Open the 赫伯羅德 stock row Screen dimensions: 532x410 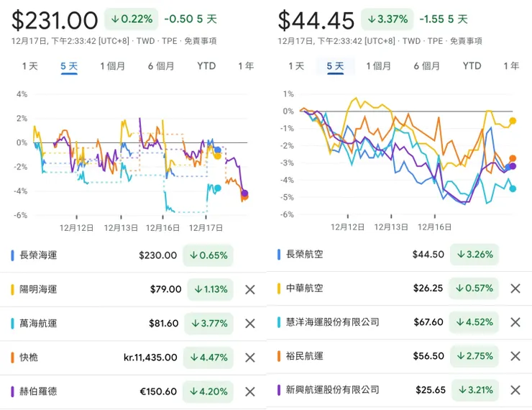click(133, 392)
